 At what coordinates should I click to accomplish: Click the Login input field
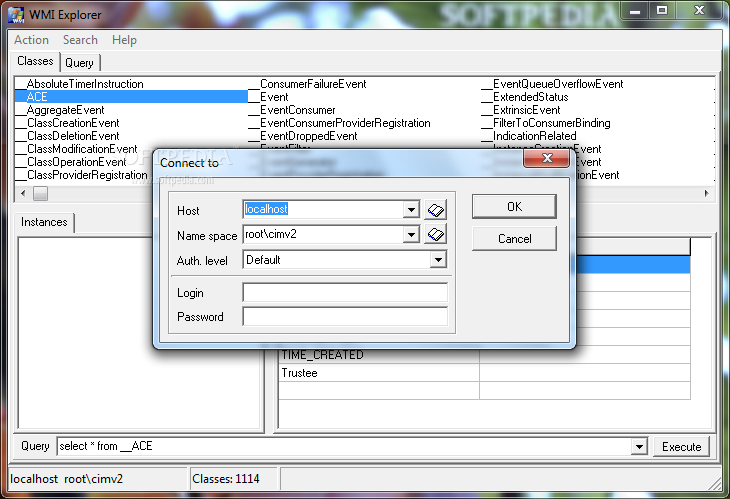coord(345,293)
